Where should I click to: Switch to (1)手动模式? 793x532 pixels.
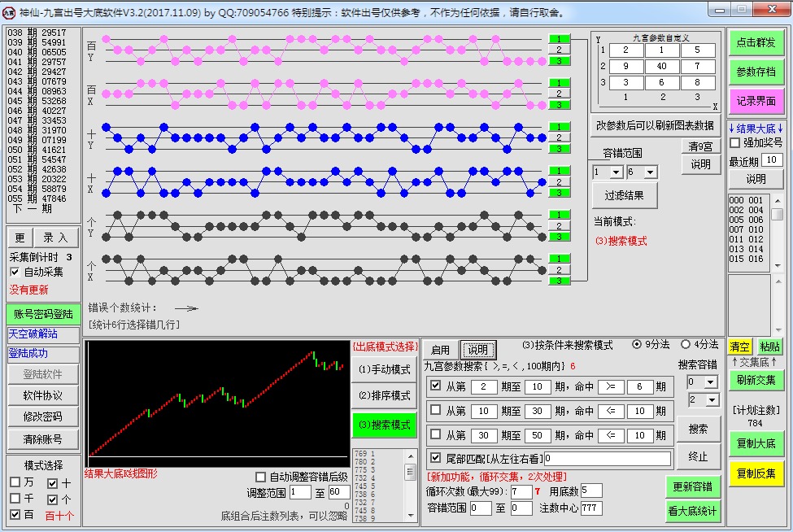384,369
